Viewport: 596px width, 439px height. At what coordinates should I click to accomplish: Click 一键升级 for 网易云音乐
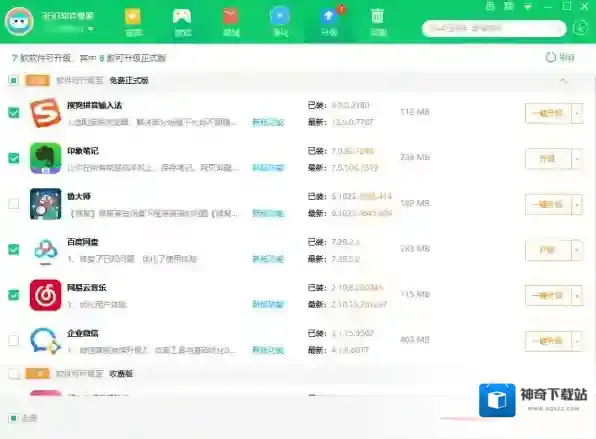click(x=548, y=295)
